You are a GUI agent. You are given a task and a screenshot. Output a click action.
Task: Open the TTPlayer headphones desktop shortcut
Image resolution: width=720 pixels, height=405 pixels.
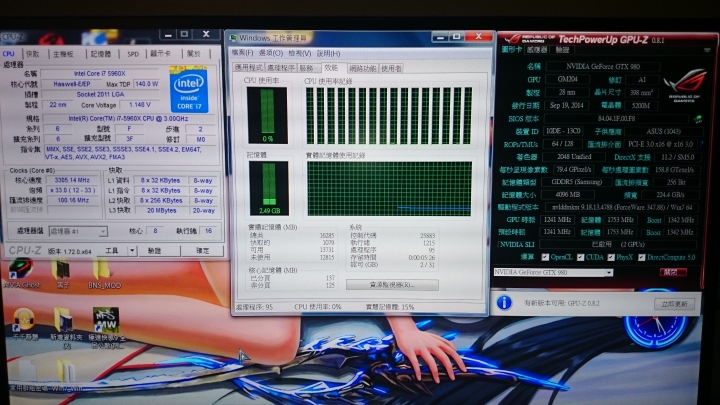click(25, 324)
